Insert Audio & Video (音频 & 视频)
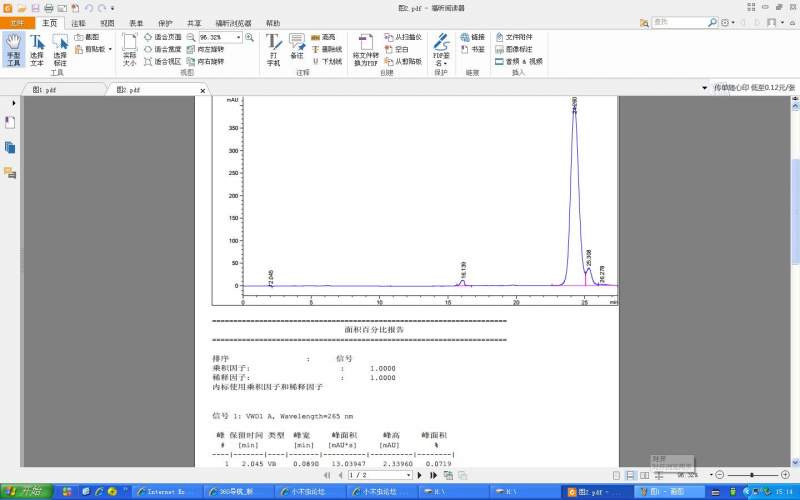Viewport: 800px width, 500px height. coord(519,62)
